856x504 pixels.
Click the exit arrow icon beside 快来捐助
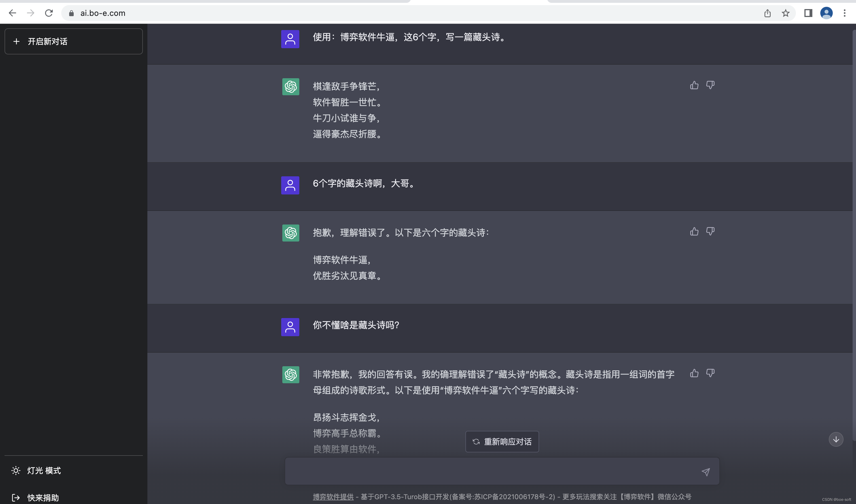pyautogui.click(x=16, y=497)
